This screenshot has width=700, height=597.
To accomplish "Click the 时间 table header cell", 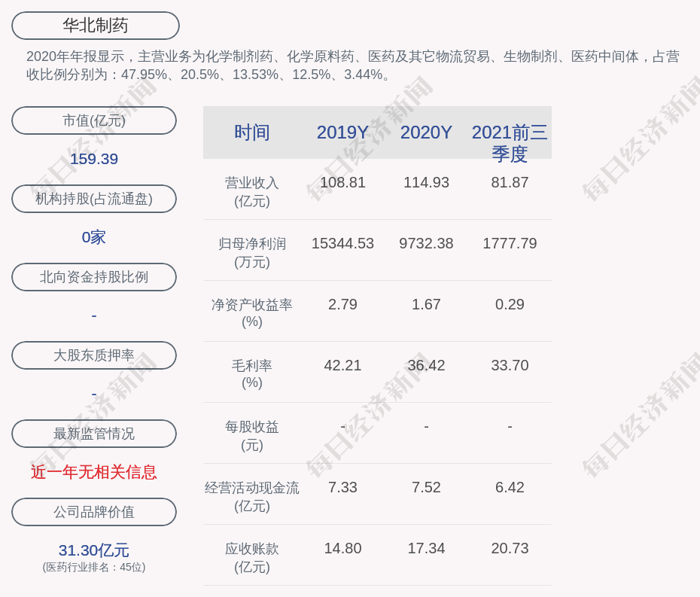I will tap(251, 132).
